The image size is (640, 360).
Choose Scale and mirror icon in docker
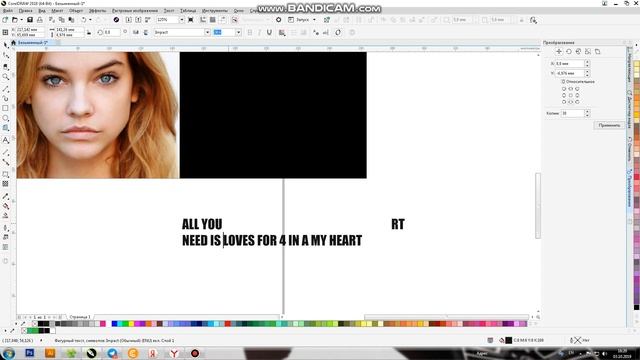[x=578, y=51]
